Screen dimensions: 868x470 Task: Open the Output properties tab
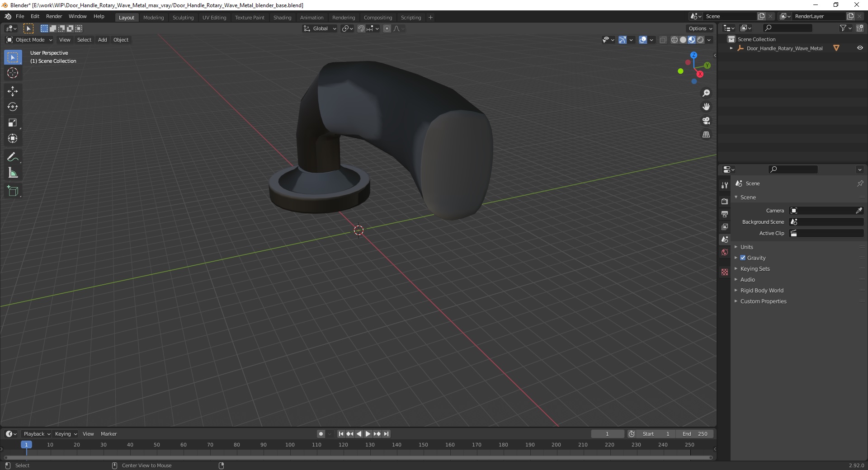(725, 214)
